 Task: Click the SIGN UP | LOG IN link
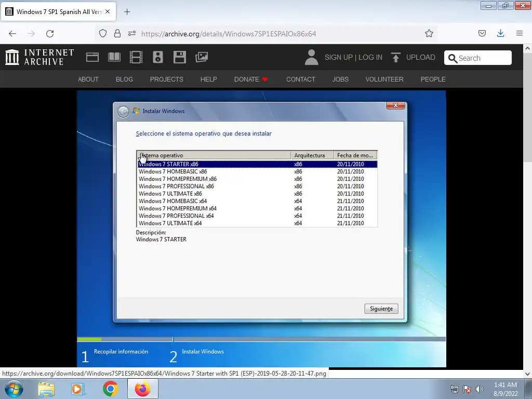point(353,57)
